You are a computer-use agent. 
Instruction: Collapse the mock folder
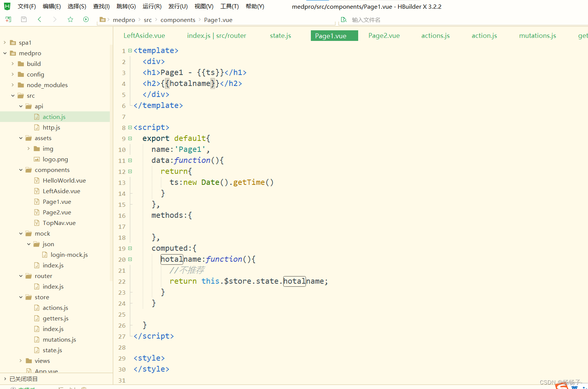[21, 233]
